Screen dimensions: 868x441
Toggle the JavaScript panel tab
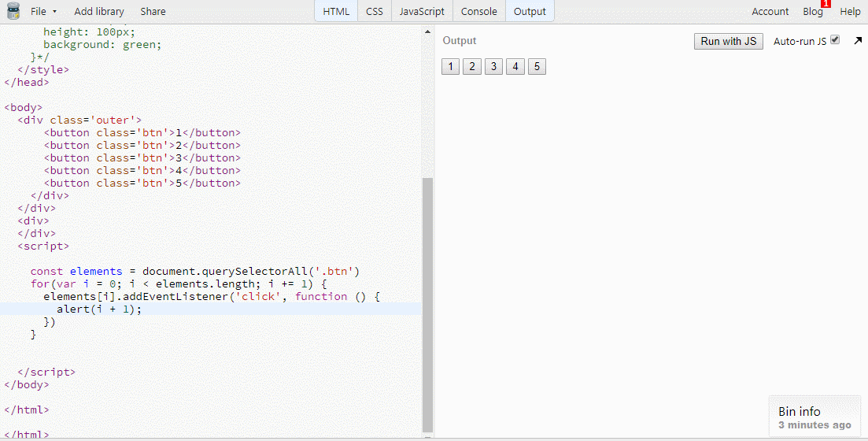pos(422,11)
